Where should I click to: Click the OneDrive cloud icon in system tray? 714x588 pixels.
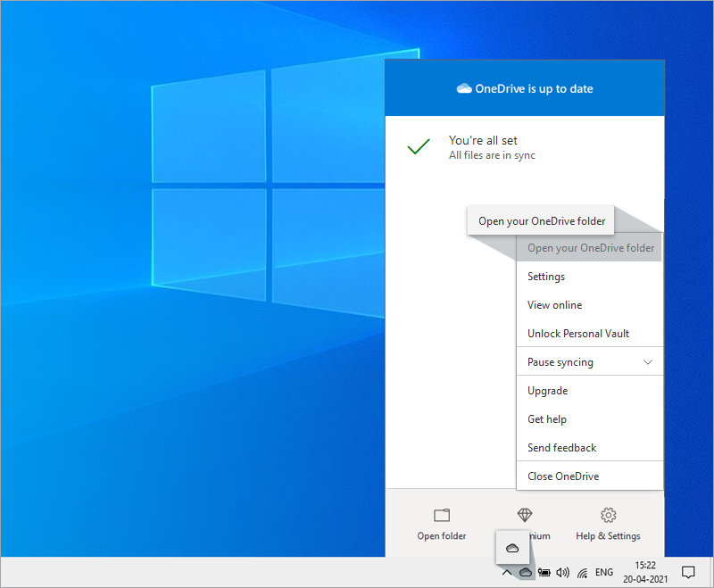click(x=526, y=572)
